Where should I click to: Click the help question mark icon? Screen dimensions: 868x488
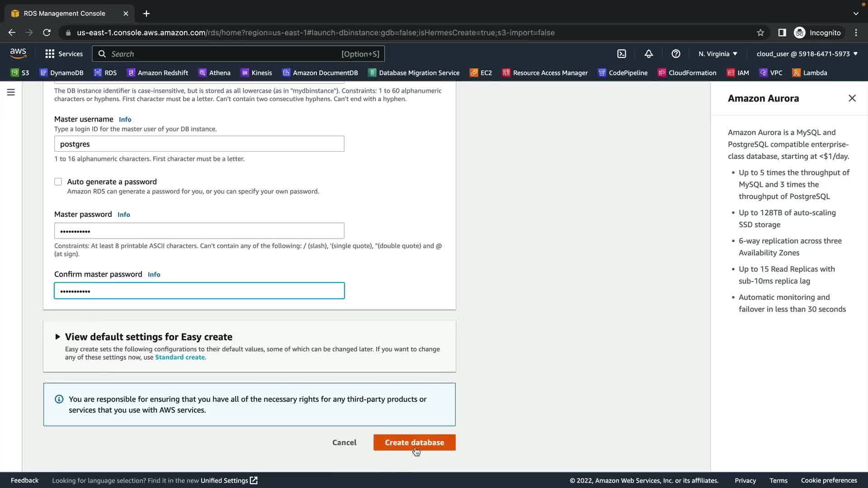tap(676, 54)
